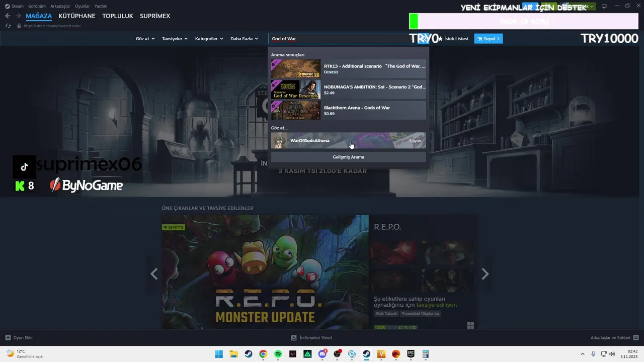
Task: Expand the Tavsiyeler dropdown
Action: [x=175, y=39]
